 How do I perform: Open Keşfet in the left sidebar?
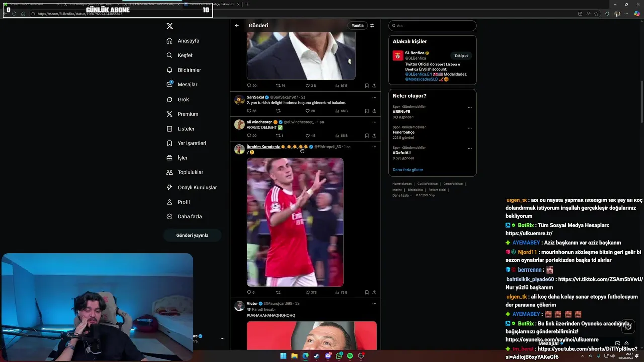pyautogui.click(x=180, y=55)
